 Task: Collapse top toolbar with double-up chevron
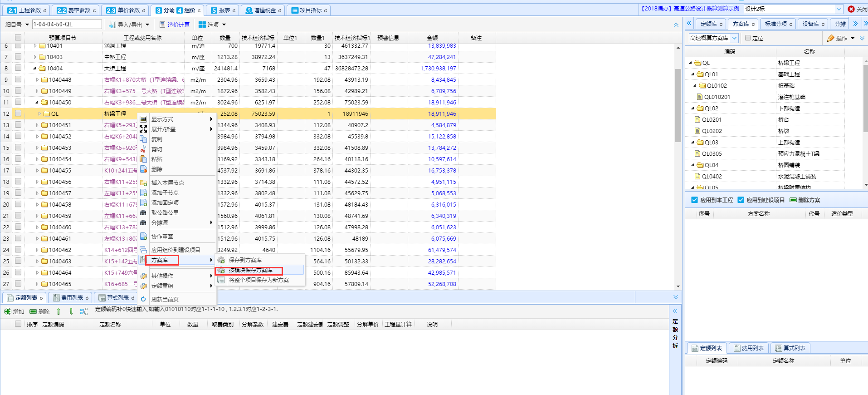click(x=676, y=25)
